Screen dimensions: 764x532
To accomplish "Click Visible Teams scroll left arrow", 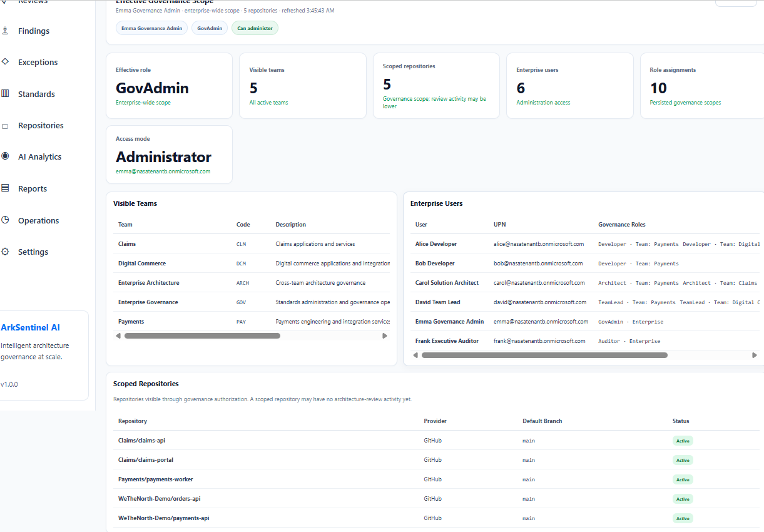I will [118, 336].
